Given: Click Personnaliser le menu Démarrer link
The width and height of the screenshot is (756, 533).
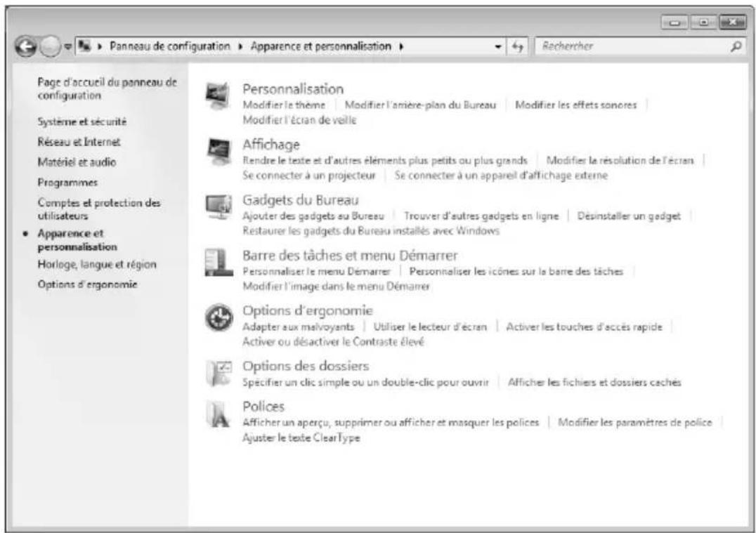Looking at the screenshot, I should (x=316, y=271).
